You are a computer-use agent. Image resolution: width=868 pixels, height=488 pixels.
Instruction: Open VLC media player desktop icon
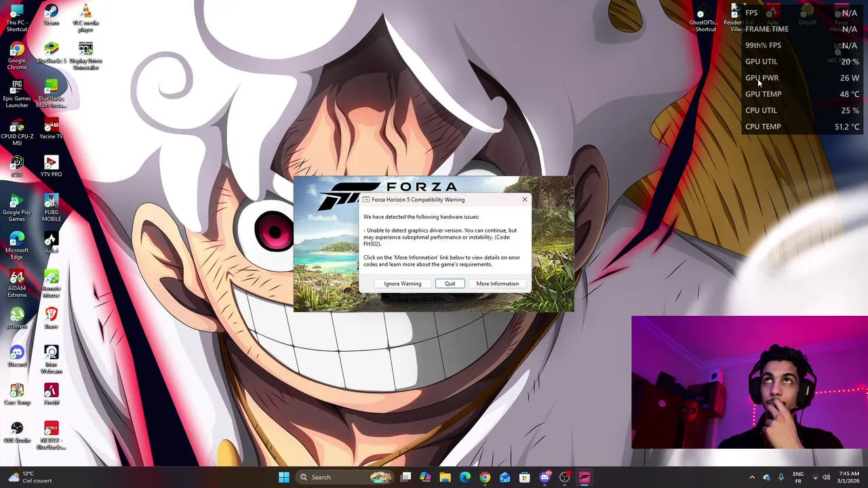[85, 18]
